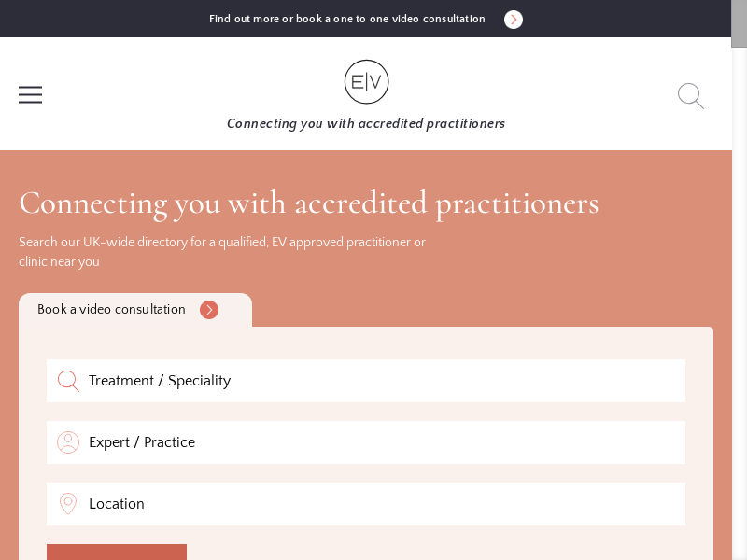
Task: Click the italic tagline under the EV logo
Action: [x=366, y=123]
